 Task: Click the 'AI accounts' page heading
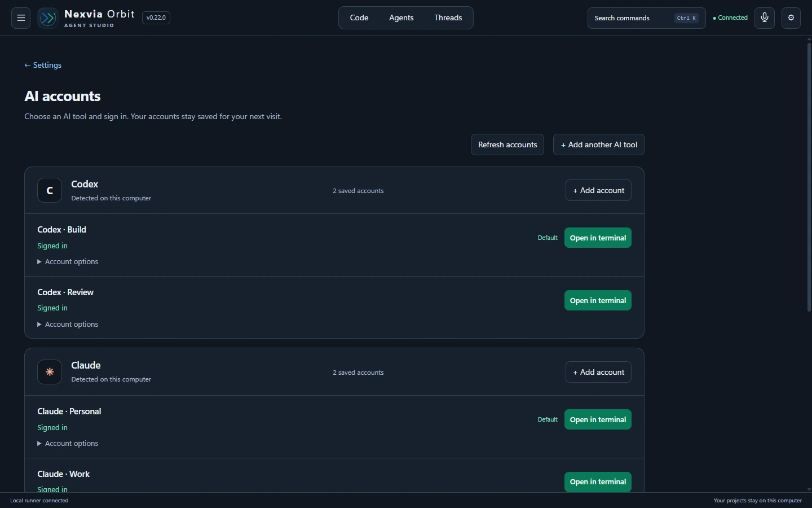click(x=63, y=96)
